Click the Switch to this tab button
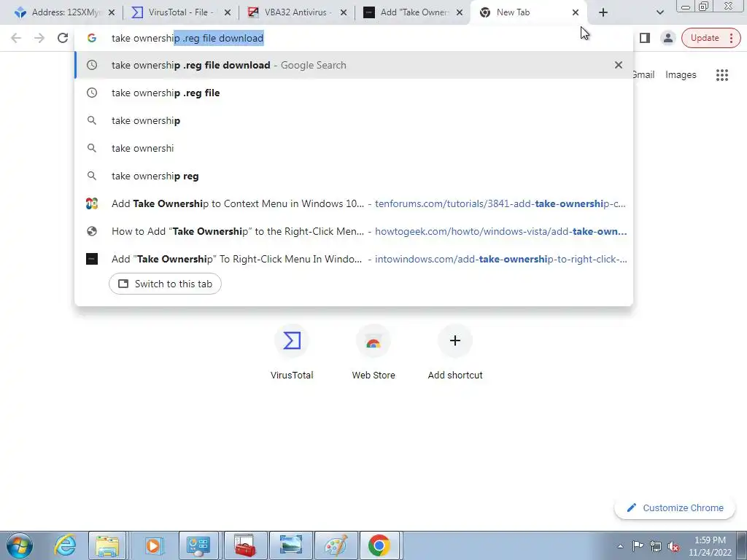Screen dimensions: 747x560 165,284
